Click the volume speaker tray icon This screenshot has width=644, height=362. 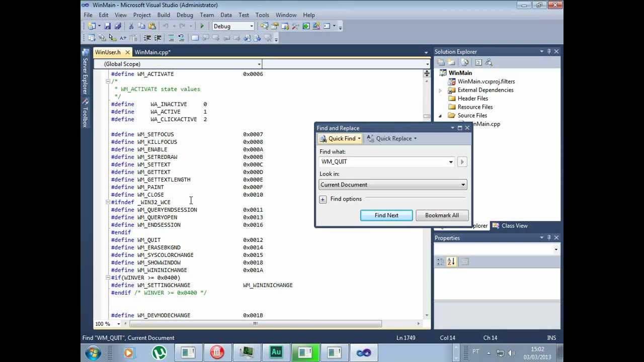coord(511,353)
